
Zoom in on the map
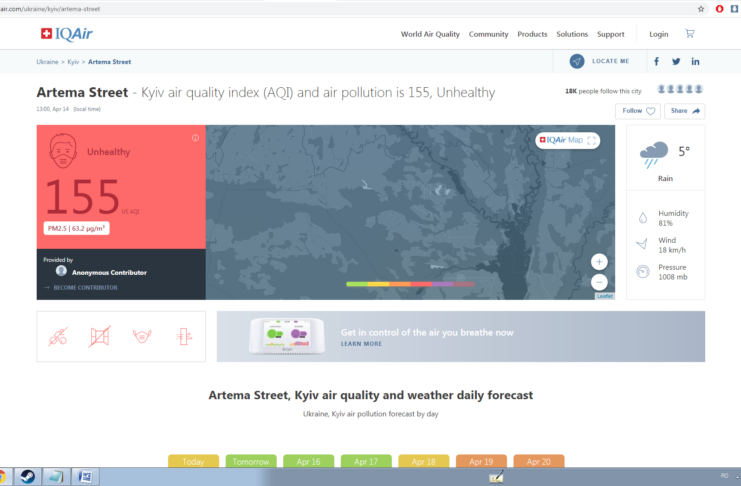coord(599,261)
